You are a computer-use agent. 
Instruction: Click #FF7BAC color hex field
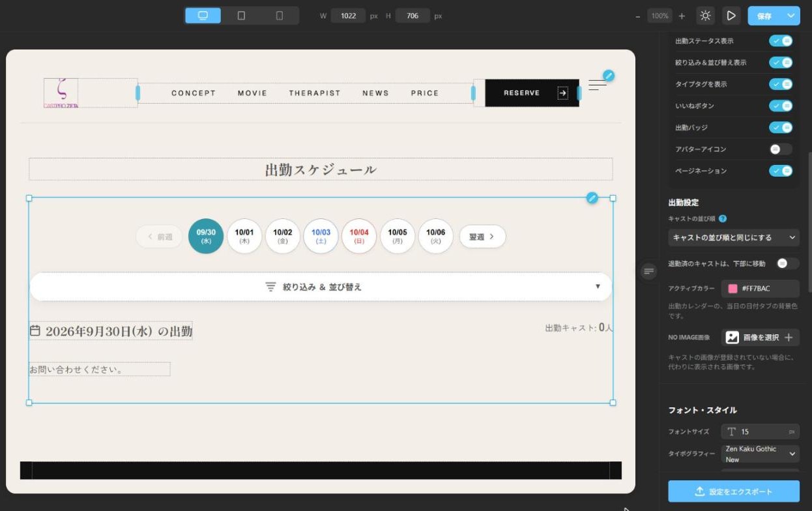tap(761, 289)
